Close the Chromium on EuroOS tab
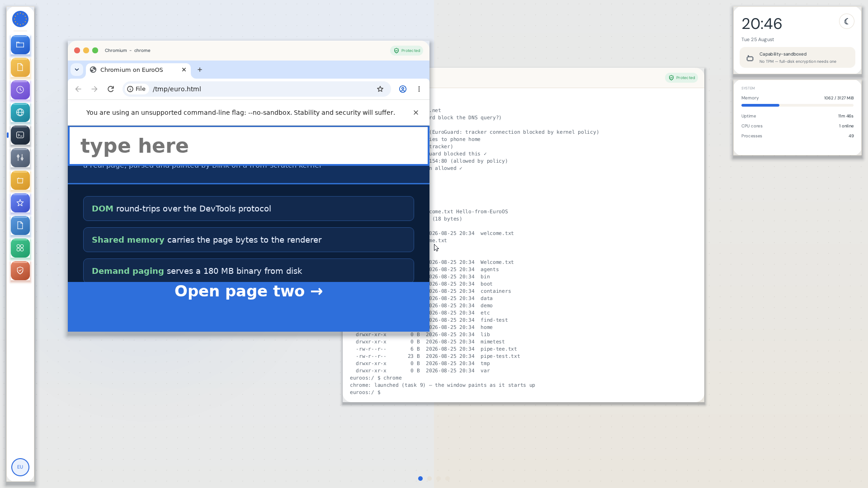868x488 pixels. pos(184,70)
